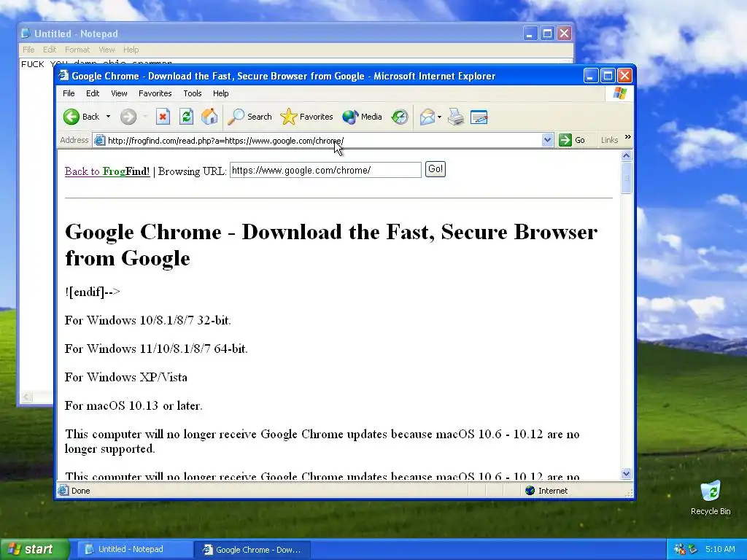Click the Notepad title bar icon

pos(26,34)
